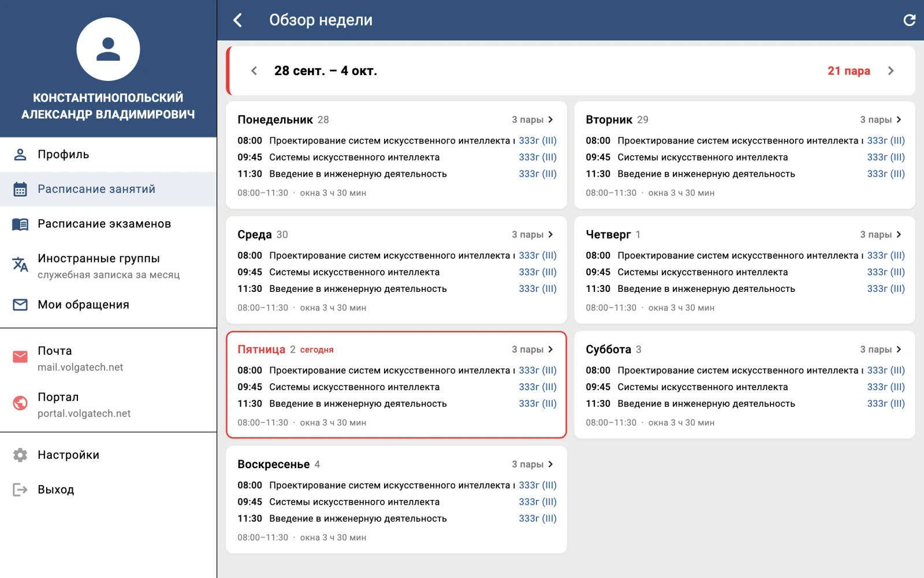This screenshot has width=924, height=578.
Task: Click the gear icon for Настройки
Action: click(x=20, y=455)
